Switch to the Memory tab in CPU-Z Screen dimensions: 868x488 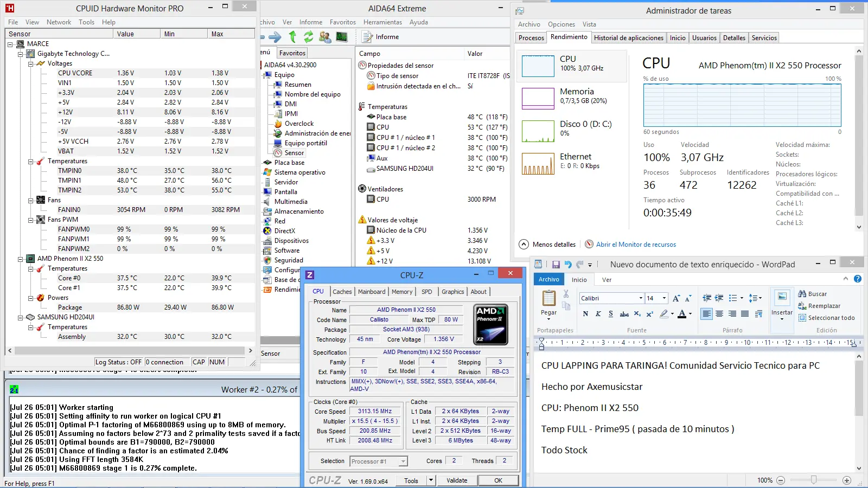402,292
